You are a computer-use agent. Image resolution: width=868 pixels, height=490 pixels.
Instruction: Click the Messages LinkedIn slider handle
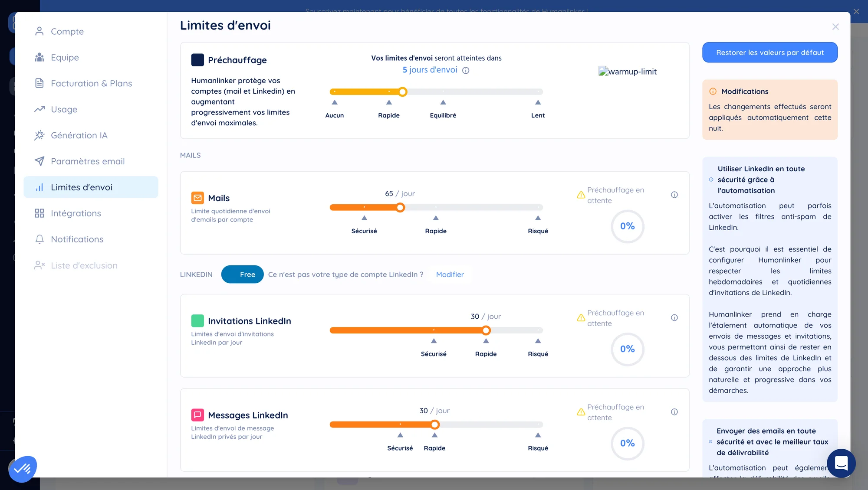[435, 425]
